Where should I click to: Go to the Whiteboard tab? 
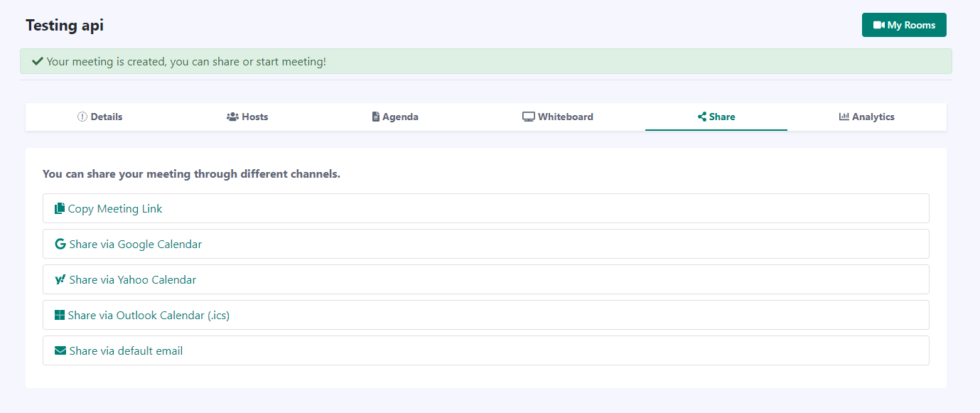(558, 117)
